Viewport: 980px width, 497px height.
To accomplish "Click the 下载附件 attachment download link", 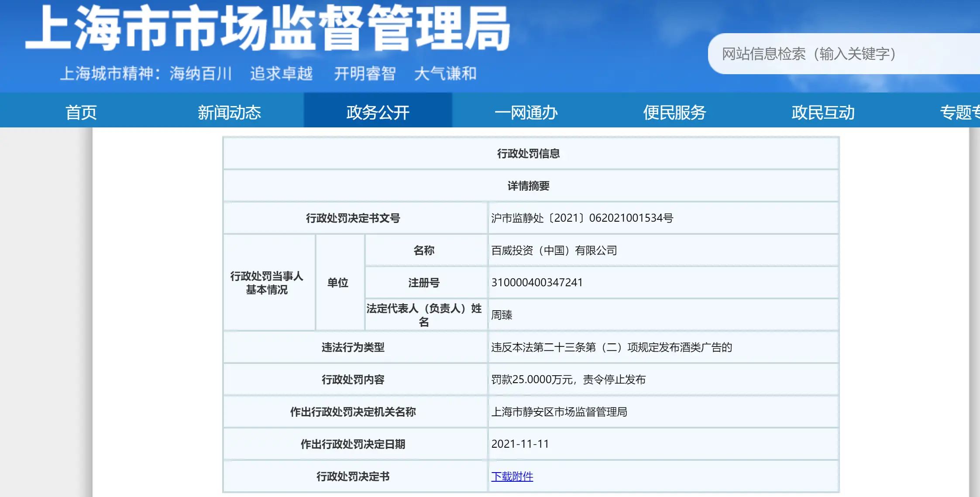I will pyautogui.click(x=512, y=476).
